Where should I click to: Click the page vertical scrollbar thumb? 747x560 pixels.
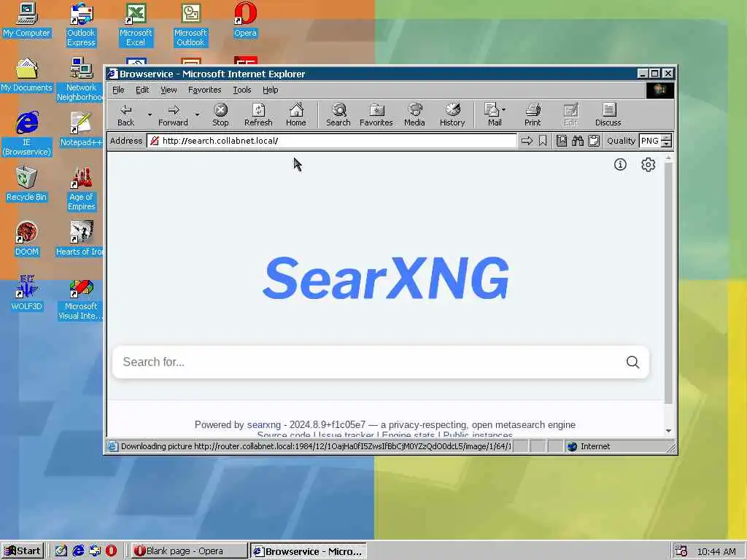tap(668, 283)
